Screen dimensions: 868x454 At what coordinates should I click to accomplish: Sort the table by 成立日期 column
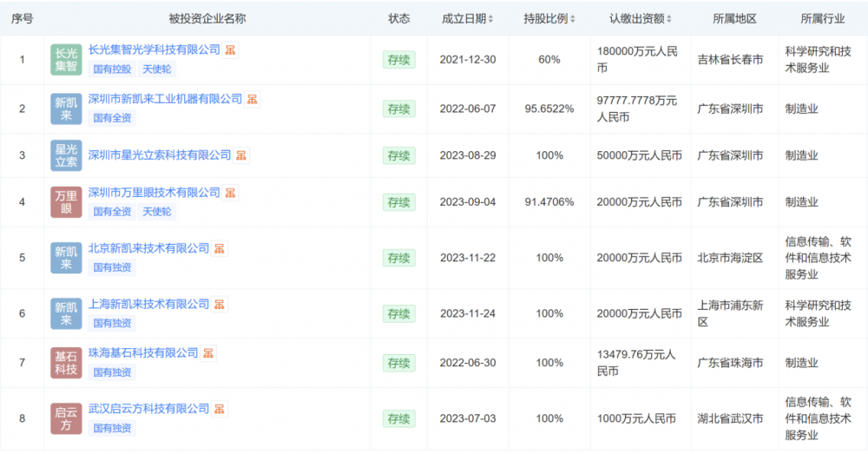point(491,19)
